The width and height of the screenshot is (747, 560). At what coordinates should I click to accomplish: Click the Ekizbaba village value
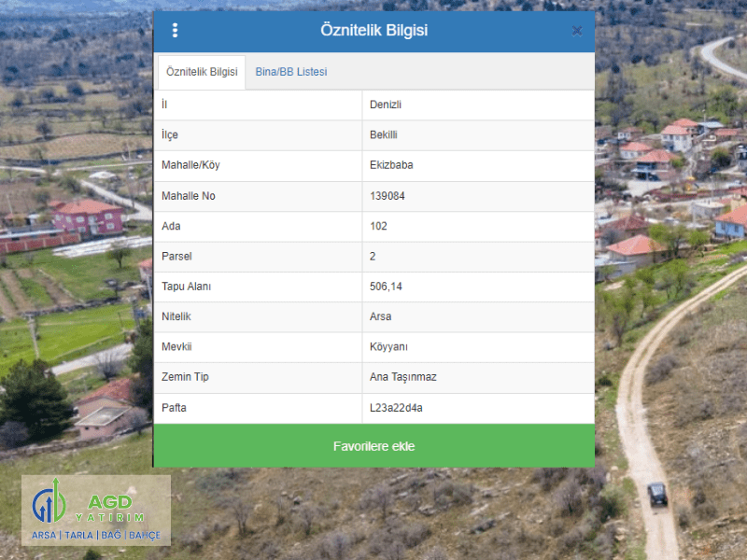pyautogui.click(x=391, y=165)
